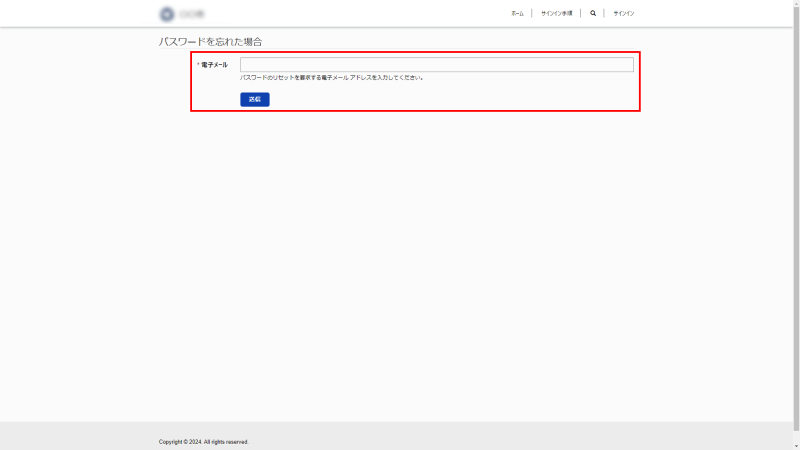Click the password reset helper text
Viewport: 800px width, 450px height.
pos(331,77)
